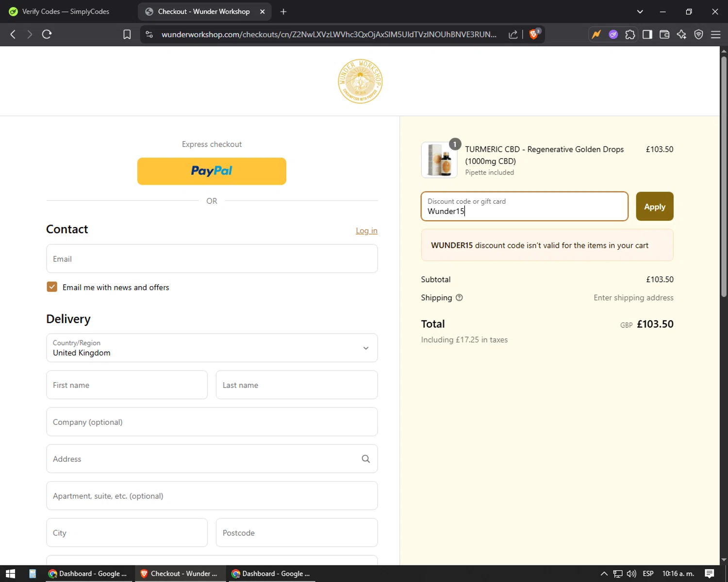Image resolution: width=728 pixels, height=582 pixels.
Task: Show hidden system tray icons
Action: 604,574
